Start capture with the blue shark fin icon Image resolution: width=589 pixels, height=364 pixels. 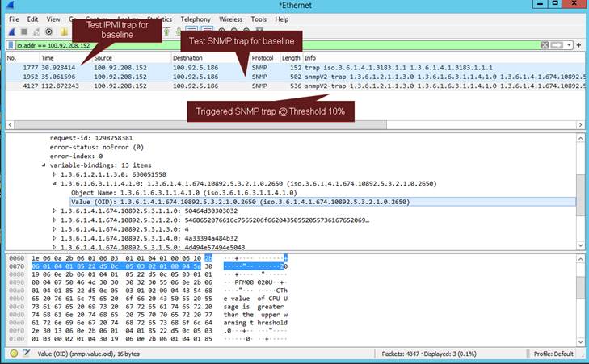tap(12, 32)
